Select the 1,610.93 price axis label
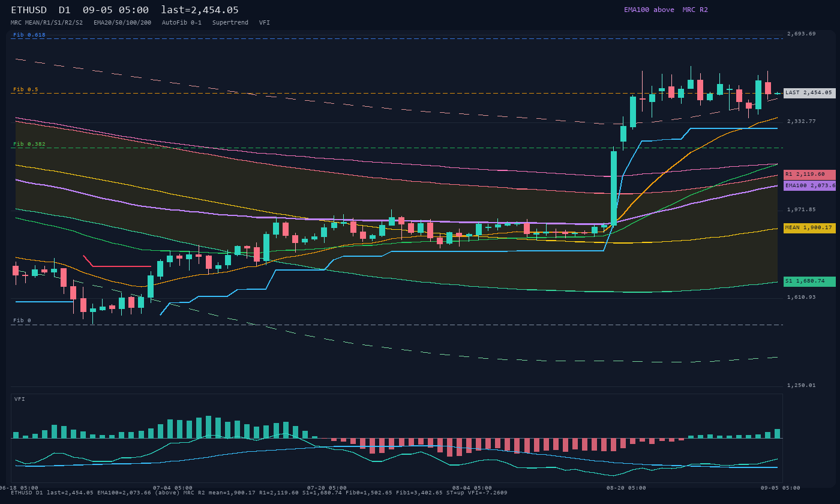 click(802, 297)
